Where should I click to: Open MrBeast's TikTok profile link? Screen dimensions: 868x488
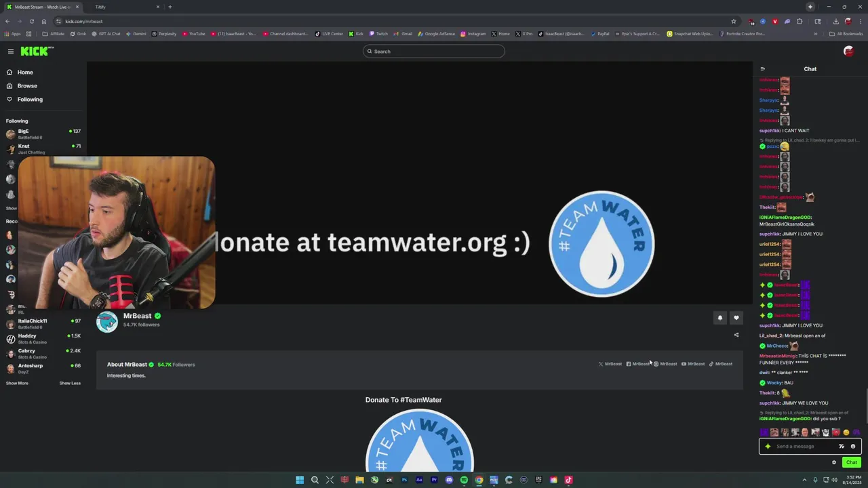pyautogui.click(x=721, y=364)
